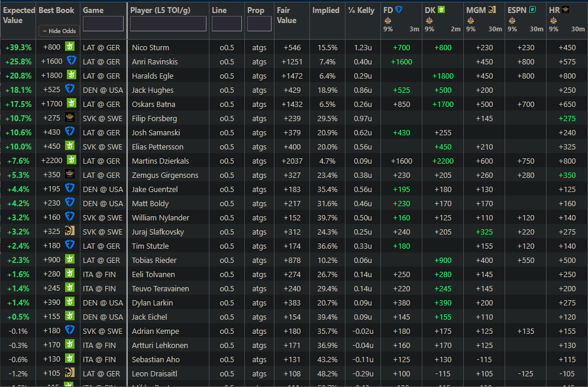The height and width of the screenshot is (387, 588).
Task: Click BetMGM best-book icon in Leon Draisaitl row
Action: pyautogui.click(x=70, y=372)
